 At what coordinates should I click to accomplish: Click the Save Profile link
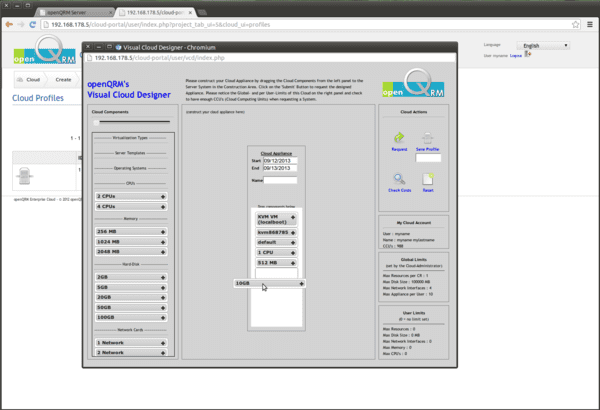point(427,149)
